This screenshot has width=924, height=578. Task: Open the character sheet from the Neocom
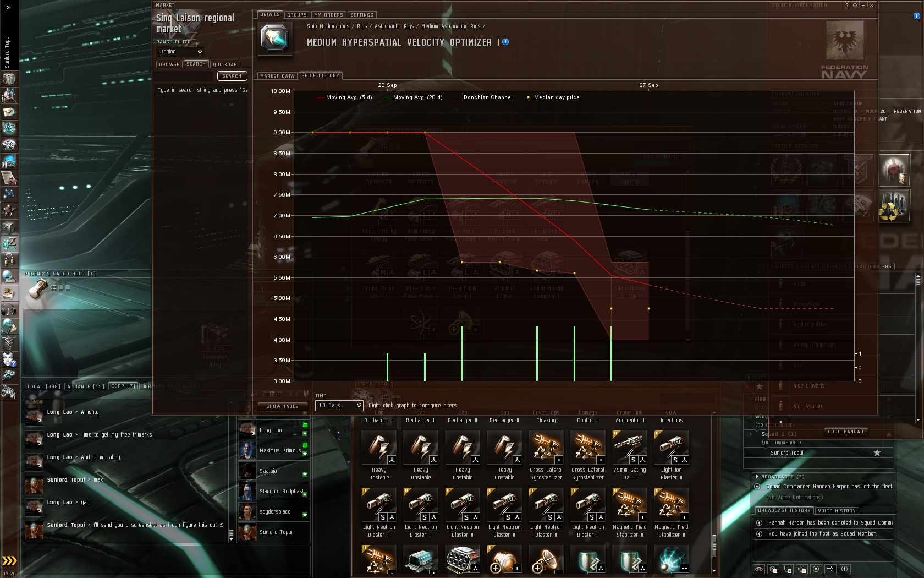[9, 79]
